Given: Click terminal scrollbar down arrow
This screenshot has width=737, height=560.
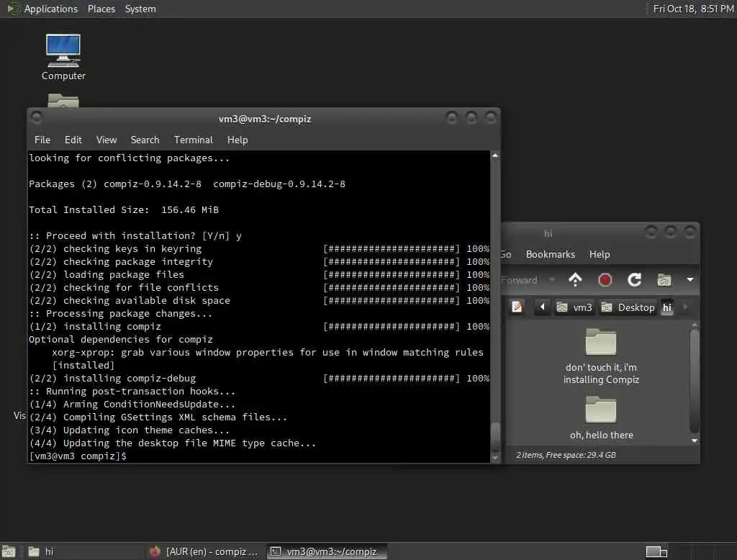Looking at the screenshot, I should (x=495, y=458).
